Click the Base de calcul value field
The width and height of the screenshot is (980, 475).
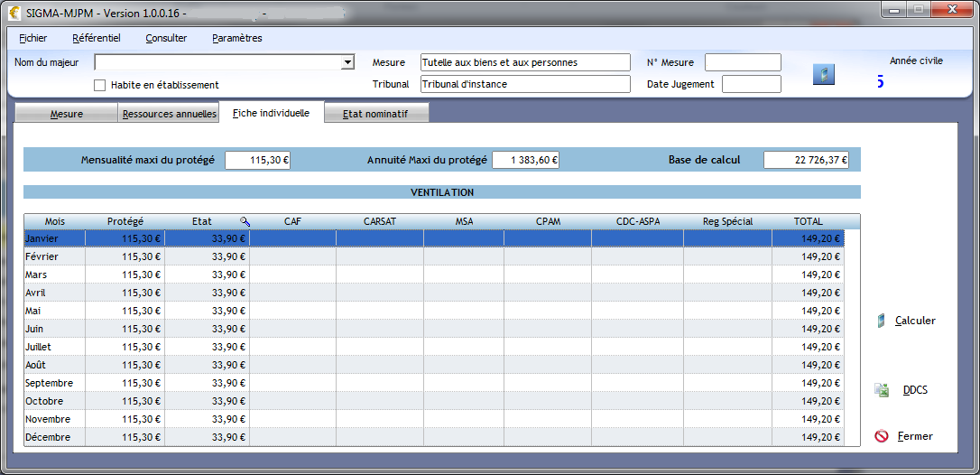(806, 160)
